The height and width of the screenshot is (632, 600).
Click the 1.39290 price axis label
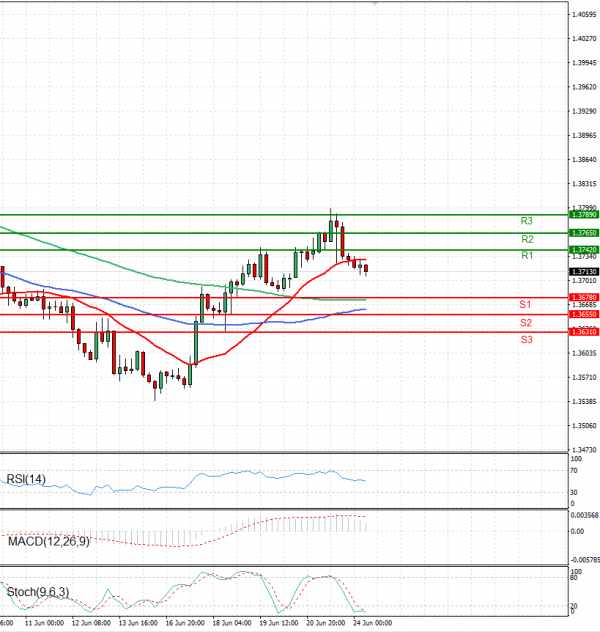pos(584,111)
